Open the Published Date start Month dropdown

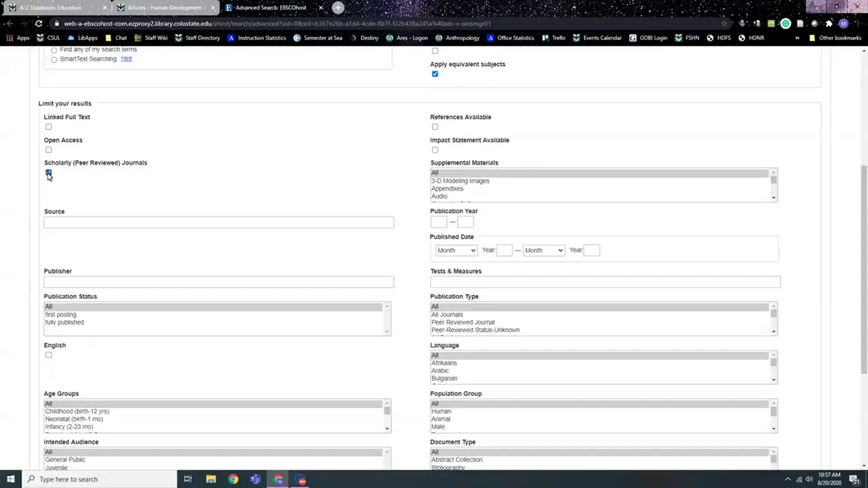[x=456, y=250]
